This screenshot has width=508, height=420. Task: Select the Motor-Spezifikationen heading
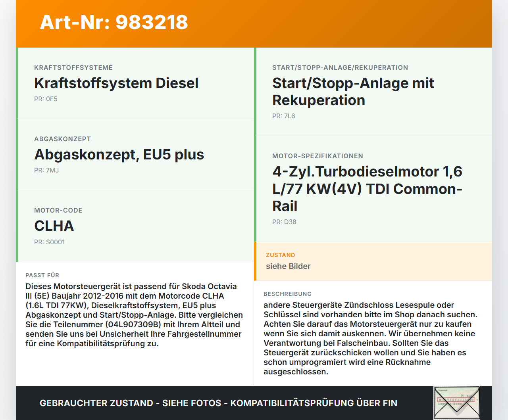click(317, 156)
